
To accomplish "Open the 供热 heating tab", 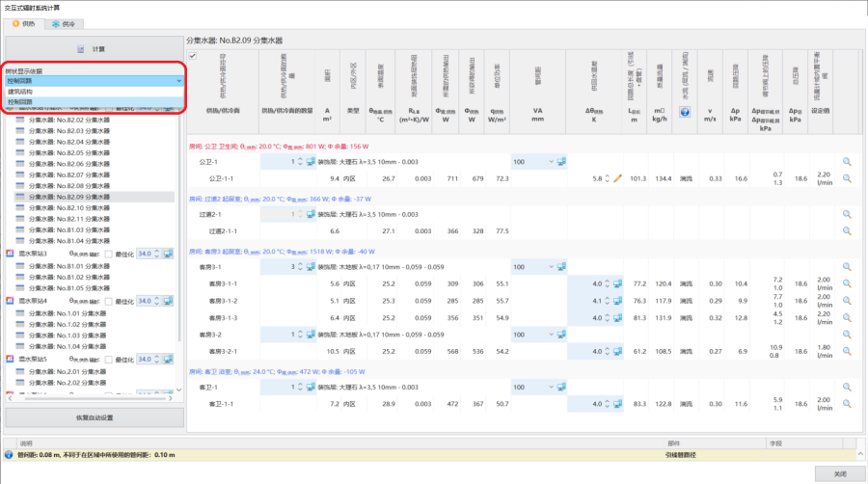I will (x=24, y=24).
